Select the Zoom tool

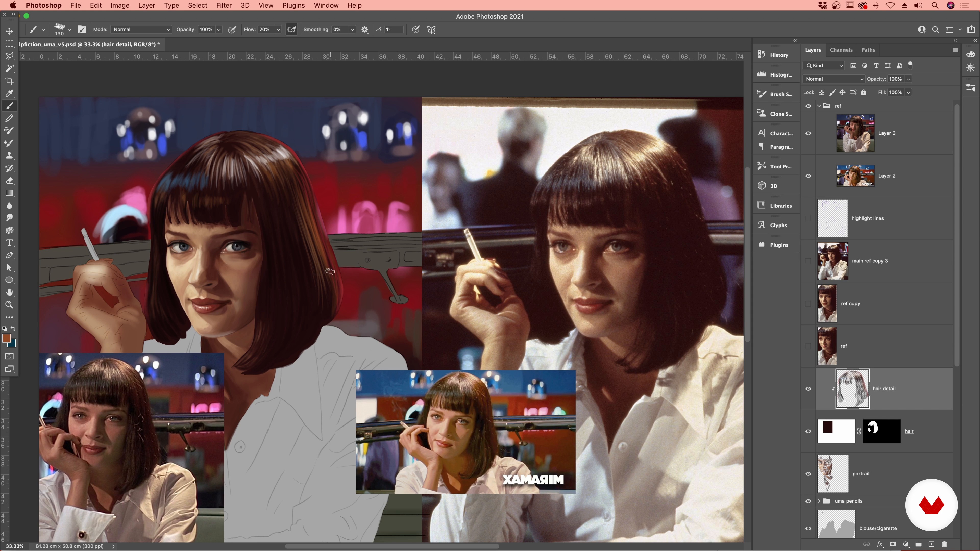(x=9, y=305)
